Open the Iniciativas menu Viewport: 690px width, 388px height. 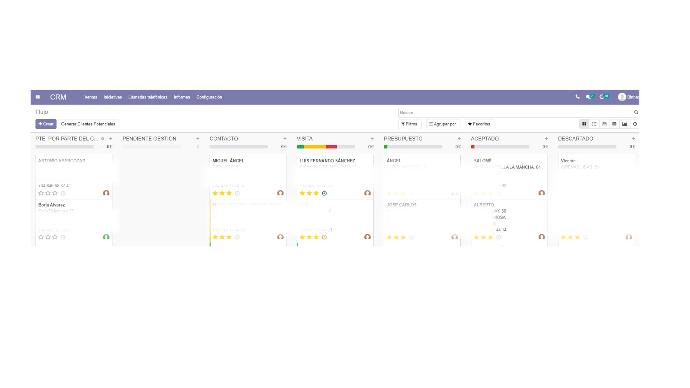pyautogui.click(x=113, y=97)
